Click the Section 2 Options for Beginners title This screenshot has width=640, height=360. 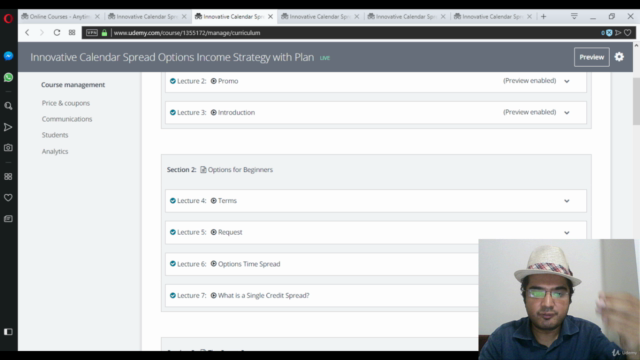point(240,169)
